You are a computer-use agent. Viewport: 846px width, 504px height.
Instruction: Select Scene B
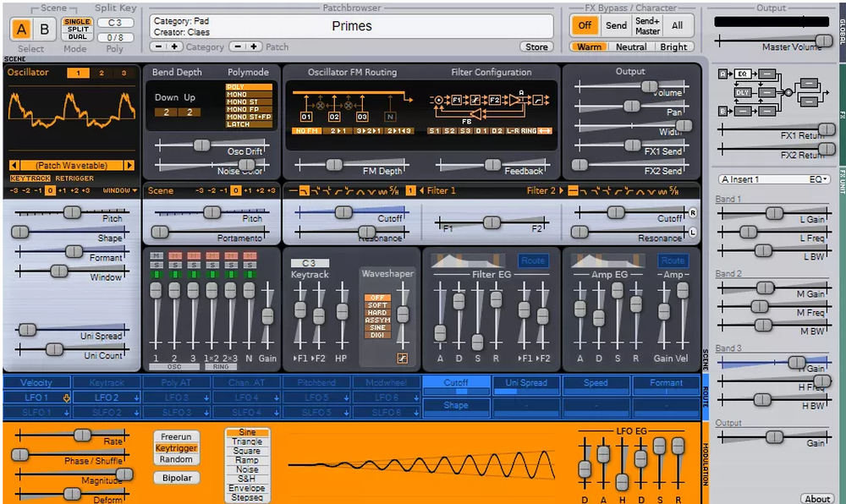(x=45, y=29)
